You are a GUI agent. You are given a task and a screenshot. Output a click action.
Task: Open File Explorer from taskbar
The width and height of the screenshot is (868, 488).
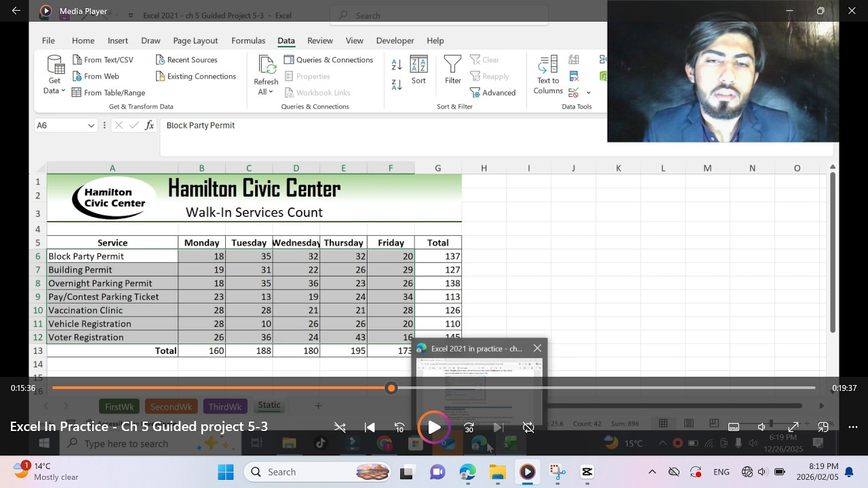click(x=498, y=472)
